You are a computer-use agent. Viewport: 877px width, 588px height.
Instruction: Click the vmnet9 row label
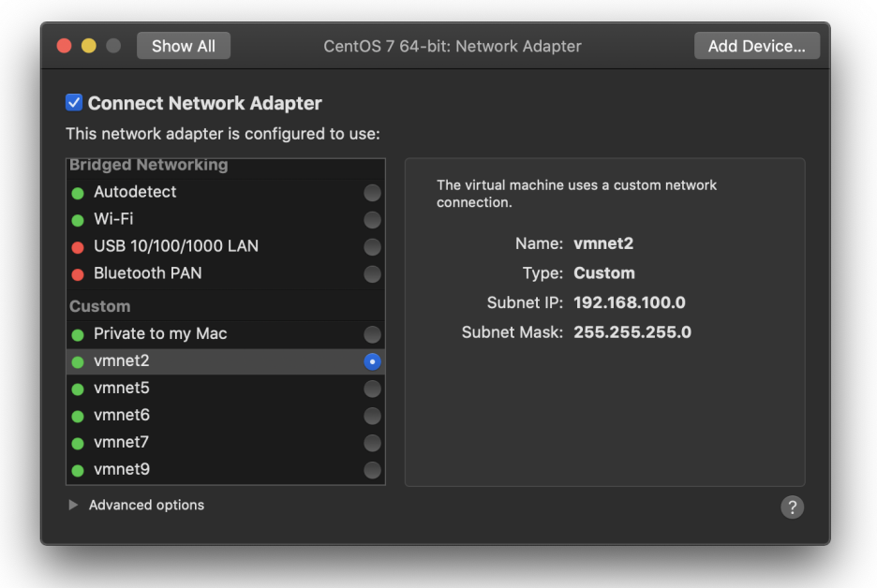122,469
